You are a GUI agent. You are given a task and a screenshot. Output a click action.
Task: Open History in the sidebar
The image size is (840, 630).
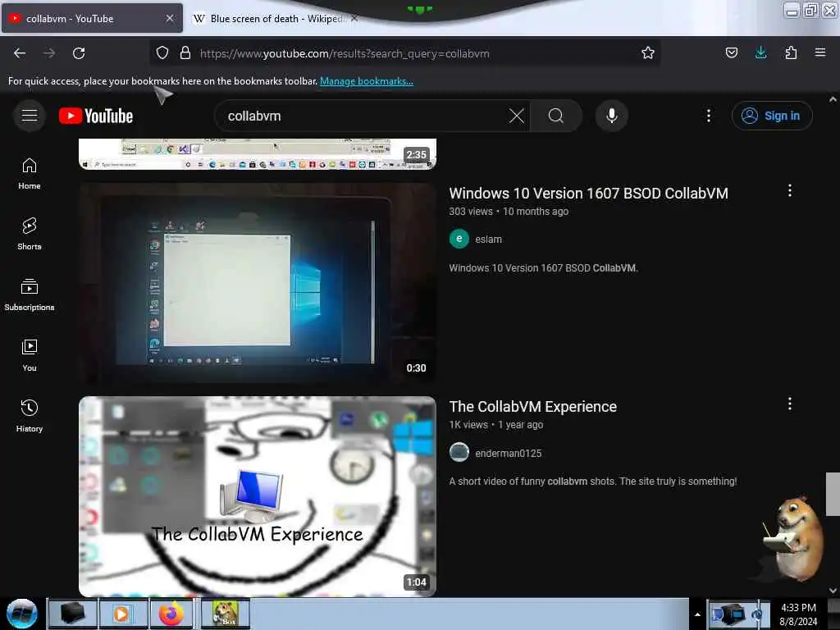(x=30, y=416)
